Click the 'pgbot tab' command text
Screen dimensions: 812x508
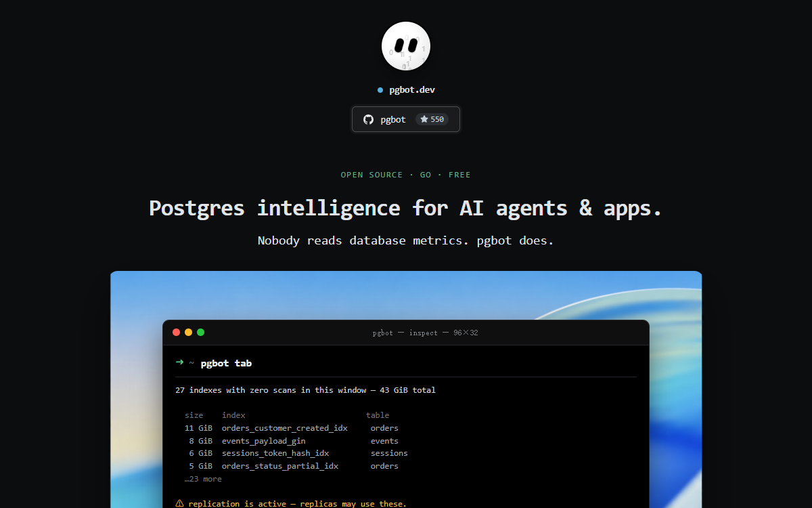coord(226,364)
